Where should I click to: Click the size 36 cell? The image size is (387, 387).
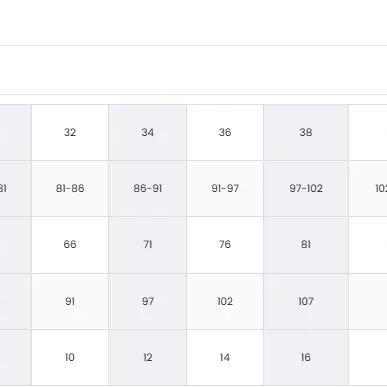point(225,132)
